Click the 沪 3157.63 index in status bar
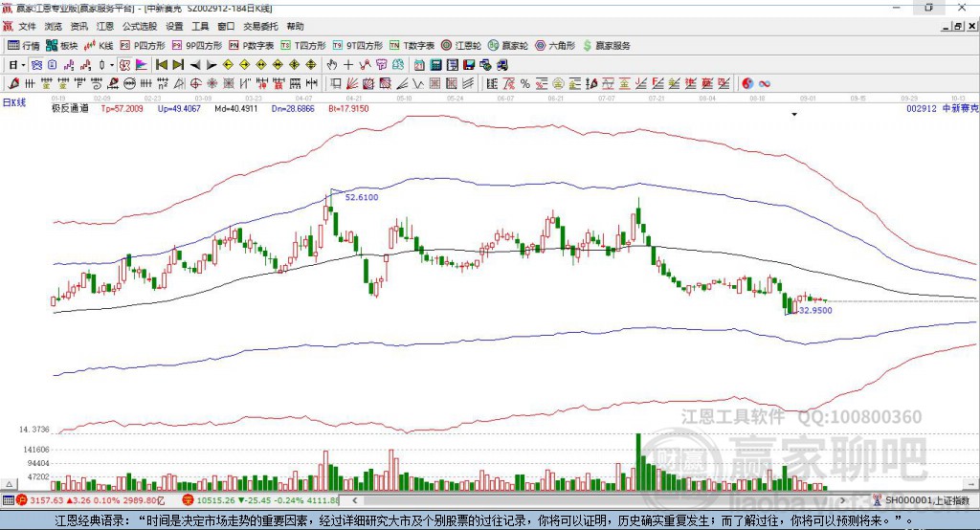The image size is (980, 530). (91, 500)
